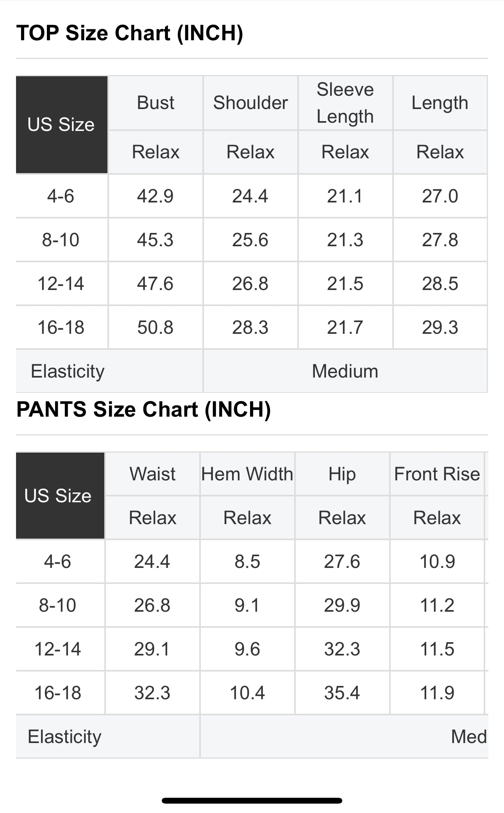Select the 50.8 bust value for size 16-18
Image resolution: width=504 pixels, height=813 pixels.
tap(155, 327)
